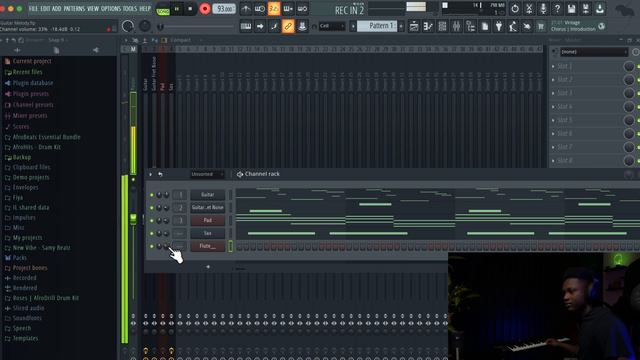640x360 pixels.
Task: Open the tempo tapper icon
Action: (513, 27)
